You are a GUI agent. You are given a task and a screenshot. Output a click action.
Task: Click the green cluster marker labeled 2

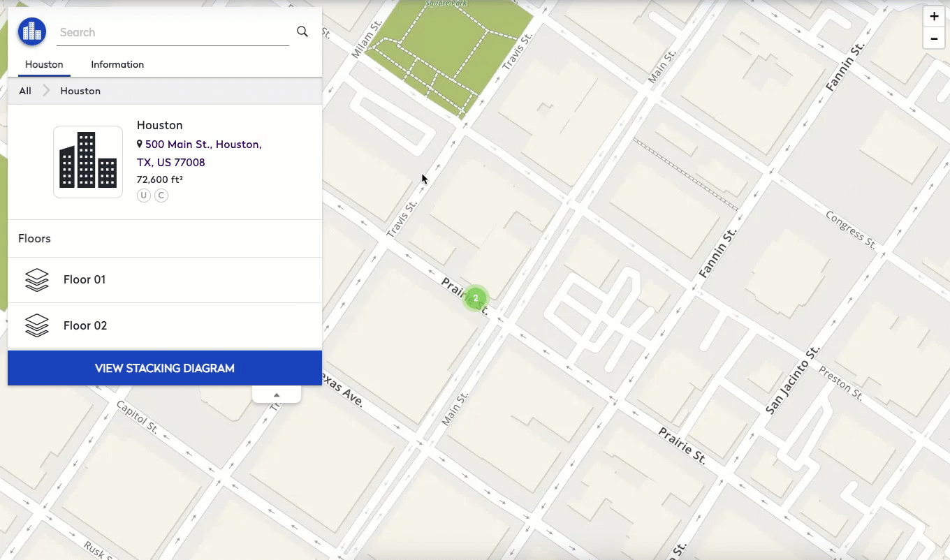click(x=476, y=298)
